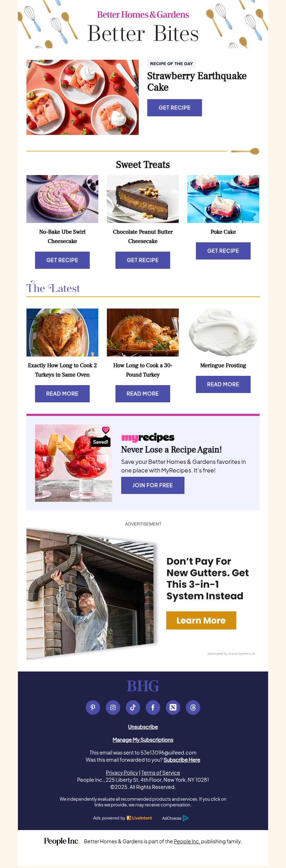Viewport: 286px width, 868px height.
Task: Click Join For Free MyRecipes button
Action: coord(153,485)
